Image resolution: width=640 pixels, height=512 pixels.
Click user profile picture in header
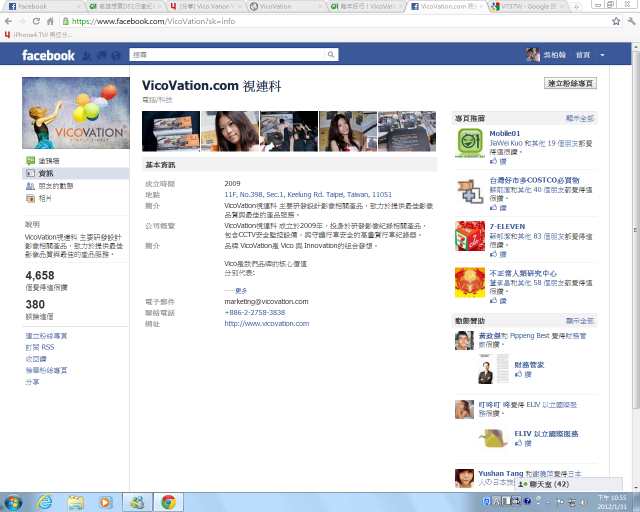pyautogui.click(x=533, y=55)
